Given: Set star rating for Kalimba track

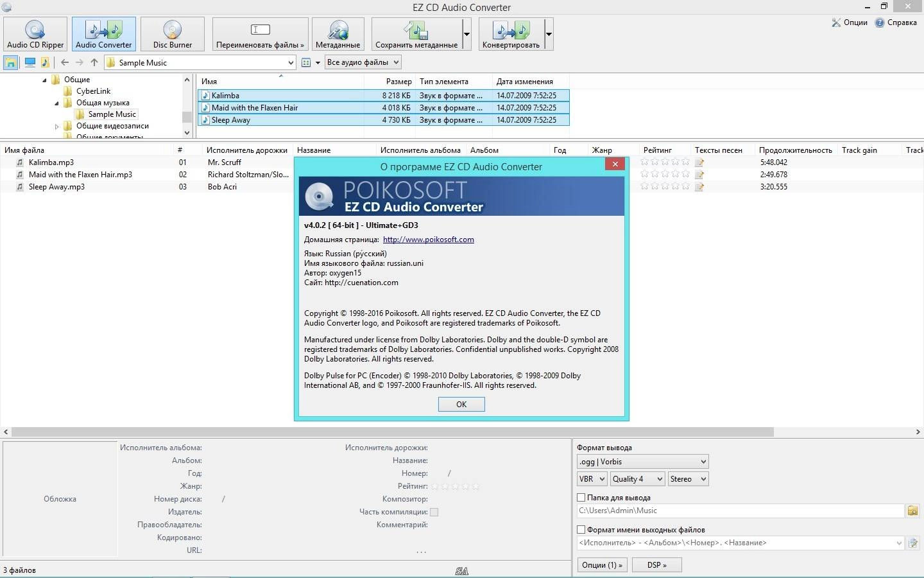Looking at the screenshot, I should pos(665,162).
